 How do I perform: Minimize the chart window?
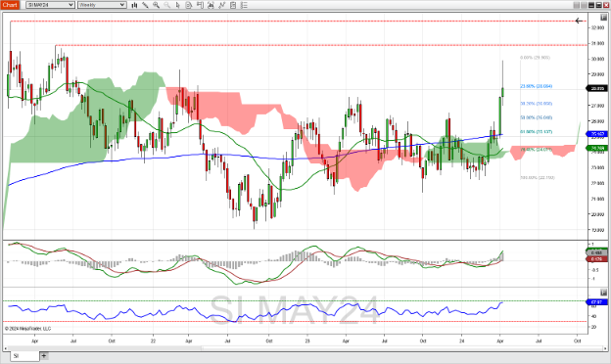tap(591, 5)
